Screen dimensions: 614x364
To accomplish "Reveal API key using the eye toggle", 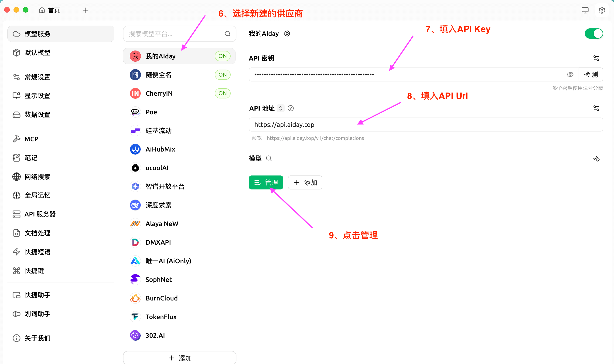I will (x=570, y=74).
